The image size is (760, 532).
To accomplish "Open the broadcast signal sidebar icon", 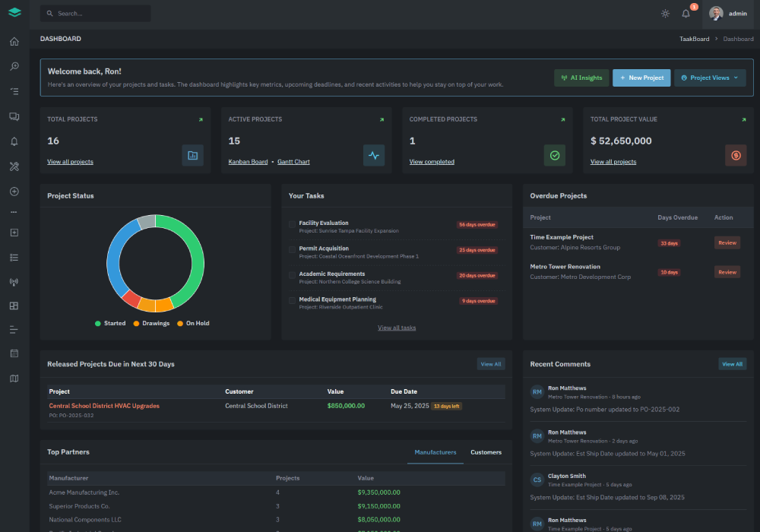I will pyautogui.click(x=14, y=282).
